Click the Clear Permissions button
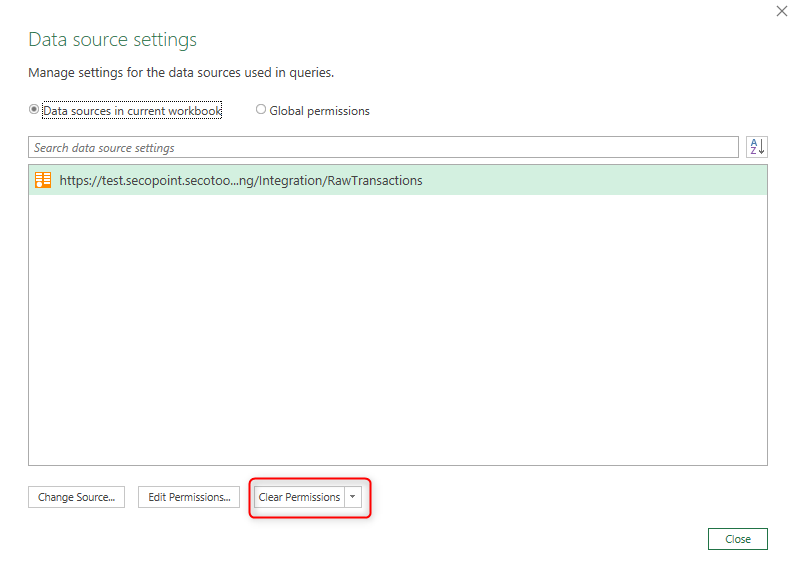This screenshot has width=798, height=580. click(x=299, y=497)
